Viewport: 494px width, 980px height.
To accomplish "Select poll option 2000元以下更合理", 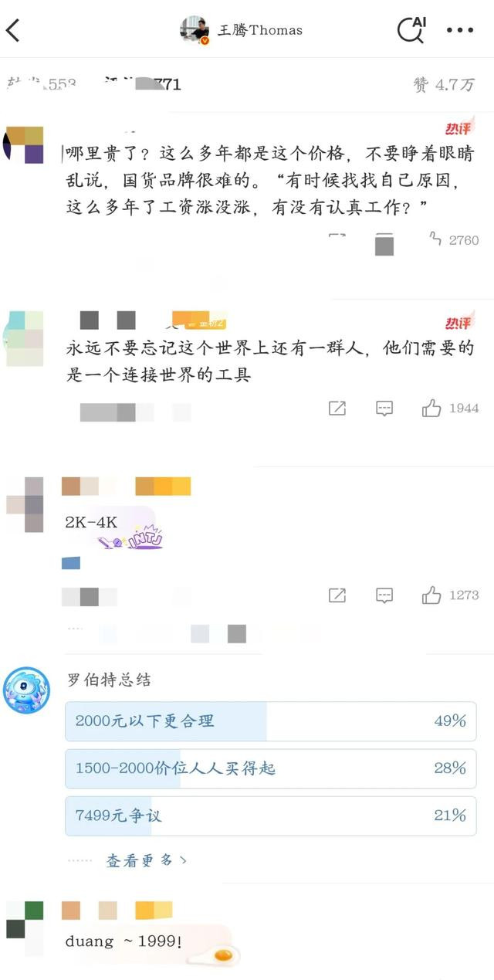I will click(x=271, y=721).
